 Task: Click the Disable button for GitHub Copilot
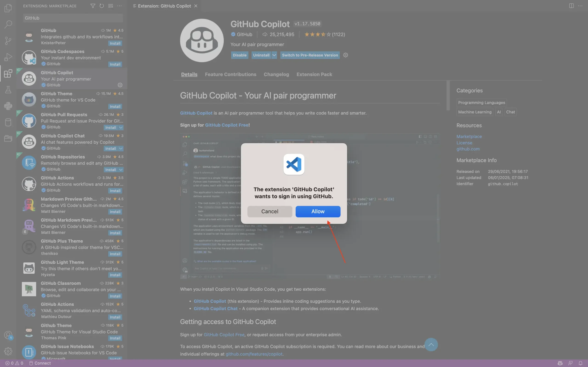(239, 55)
